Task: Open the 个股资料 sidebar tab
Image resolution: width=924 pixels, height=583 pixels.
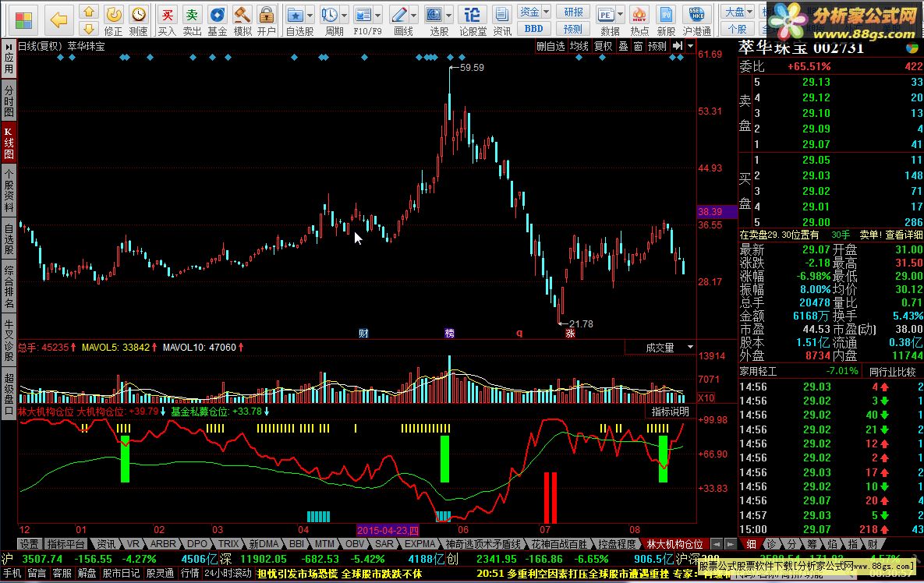Action: click(9, 191)
